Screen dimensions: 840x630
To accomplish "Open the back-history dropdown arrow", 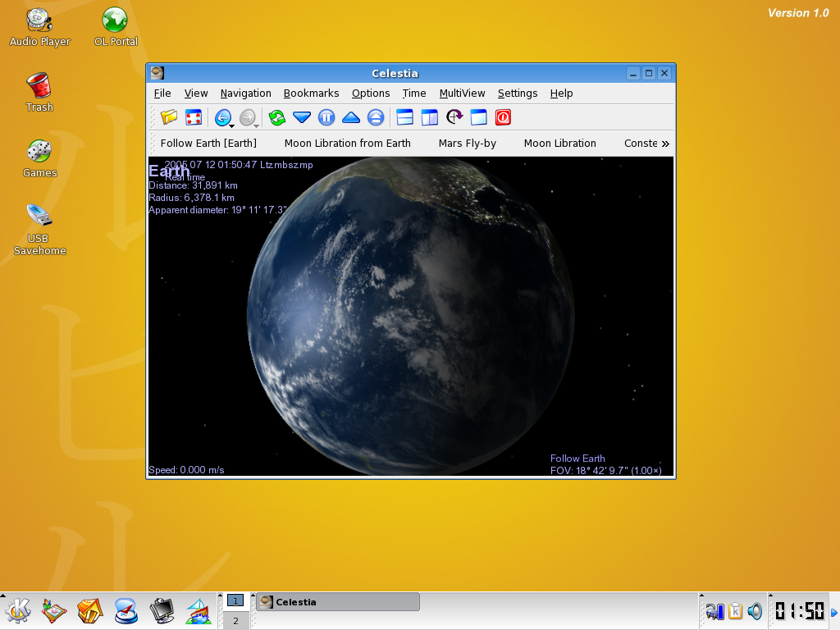I will click(x=232, y=126).
